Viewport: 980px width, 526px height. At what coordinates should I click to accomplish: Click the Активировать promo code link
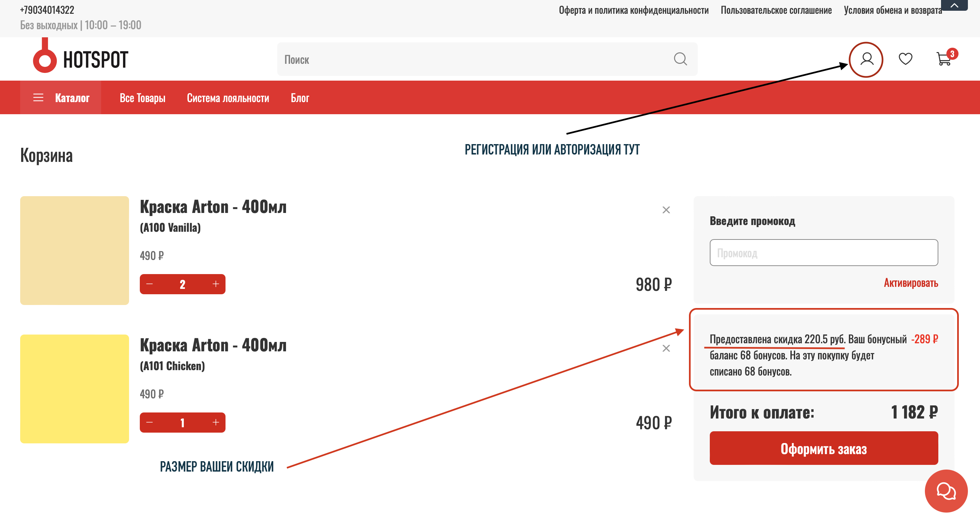(x=910, y=283)
